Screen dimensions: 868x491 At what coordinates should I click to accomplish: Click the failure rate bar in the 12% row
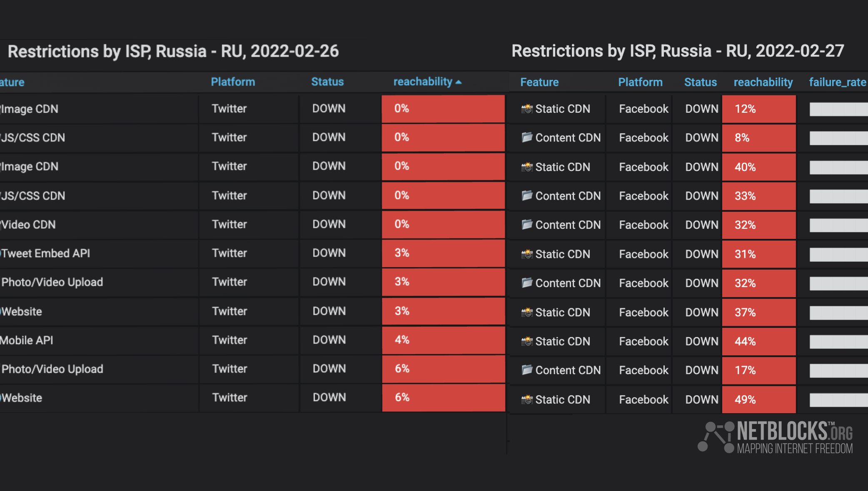tap(838, 109)
